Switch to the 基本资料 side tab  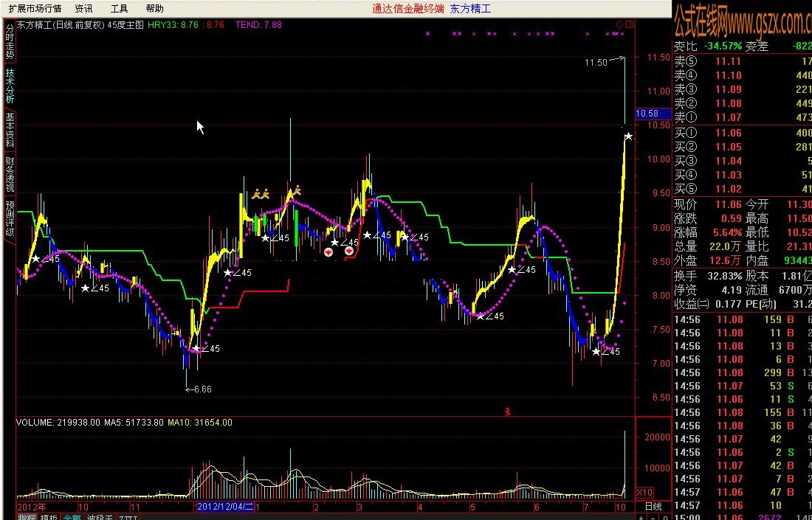[x=10, y=130]
